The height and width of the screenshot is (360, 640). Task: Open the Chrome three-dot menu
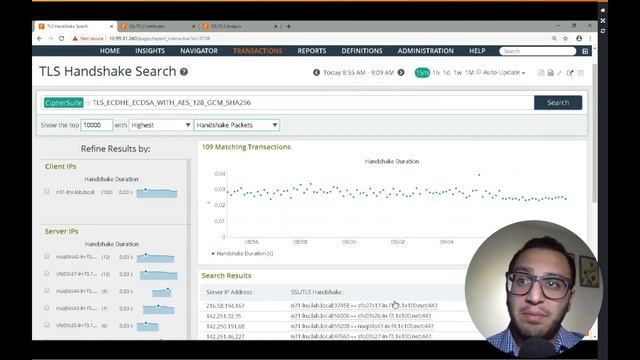point(590,38)
